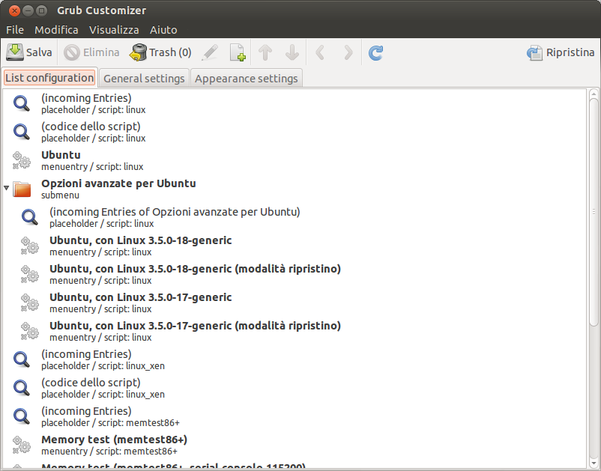Click magnifier icon of linux_xen codice dello script
The width and height of the screenshot is (601, 471).
coord(21,387)
